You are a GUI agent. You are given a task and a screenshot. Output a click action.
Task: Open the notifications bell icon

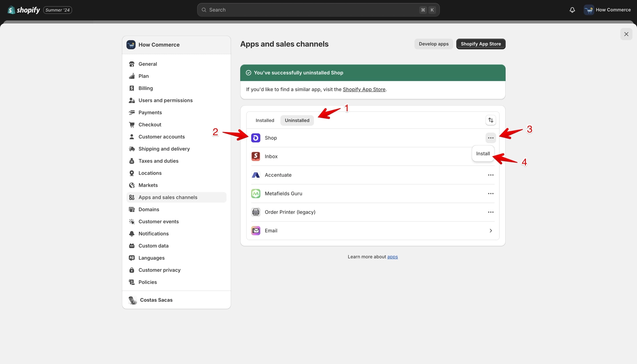572,10
